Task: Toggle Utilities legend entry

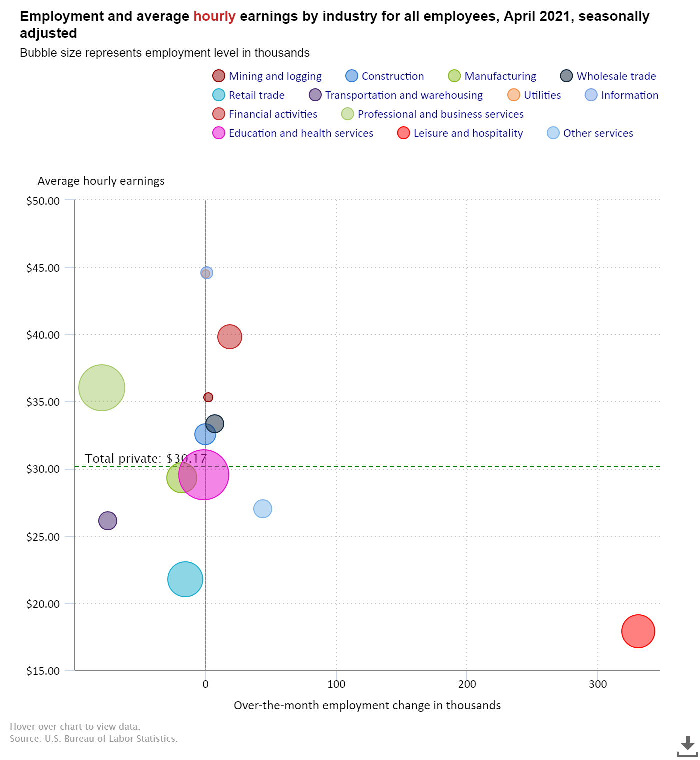Action: [x=534, y=95]
